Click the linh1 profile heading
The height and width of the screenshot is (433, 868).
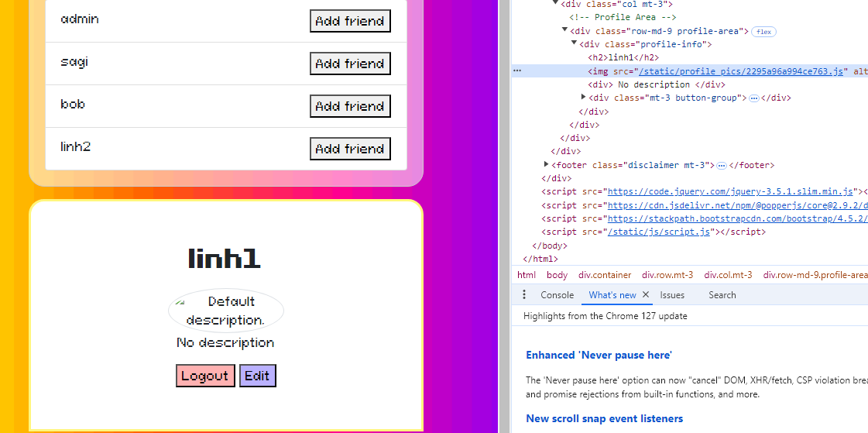225,259
